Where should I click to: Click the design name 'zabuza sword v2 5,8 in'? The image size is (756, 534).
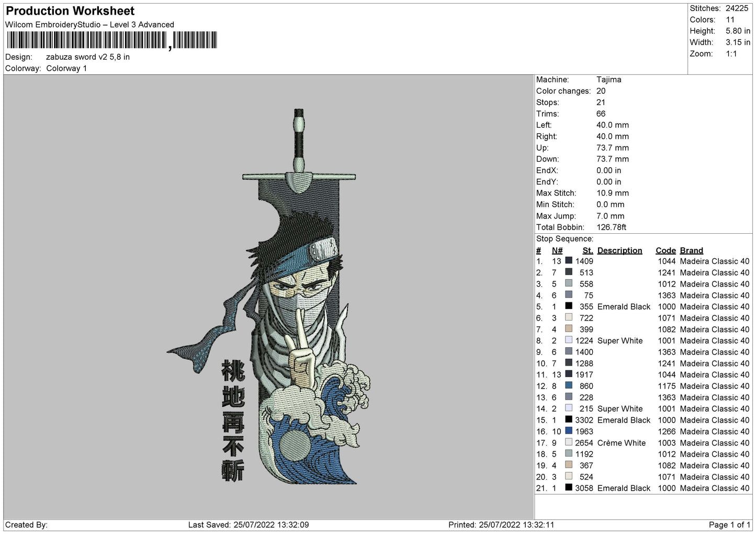(88, 57)
